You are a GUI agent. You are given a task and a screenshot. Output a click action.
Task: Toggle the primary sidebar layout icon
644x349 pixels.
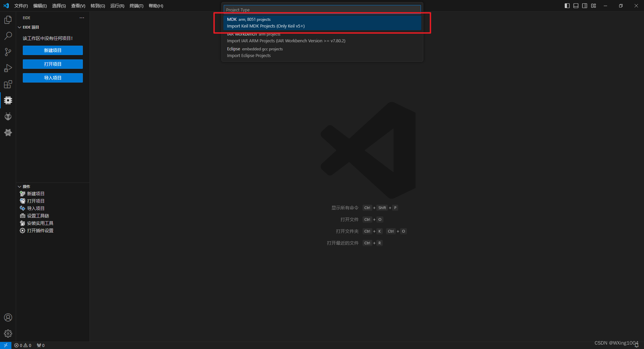pos(567,6)
